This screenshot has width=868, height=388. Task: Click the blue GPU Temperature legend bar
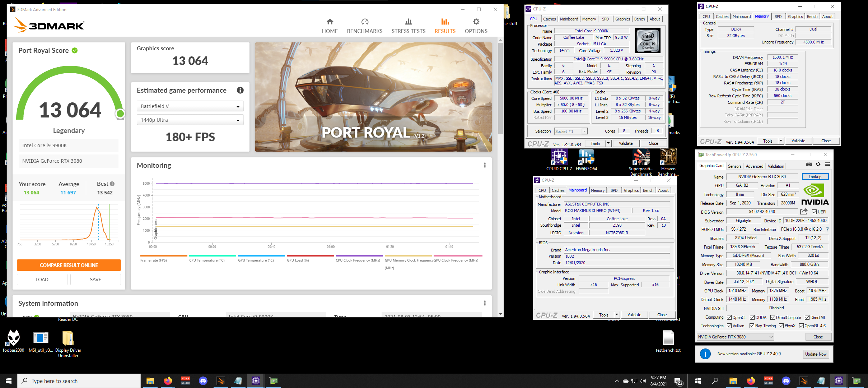[x=261, y=255]
